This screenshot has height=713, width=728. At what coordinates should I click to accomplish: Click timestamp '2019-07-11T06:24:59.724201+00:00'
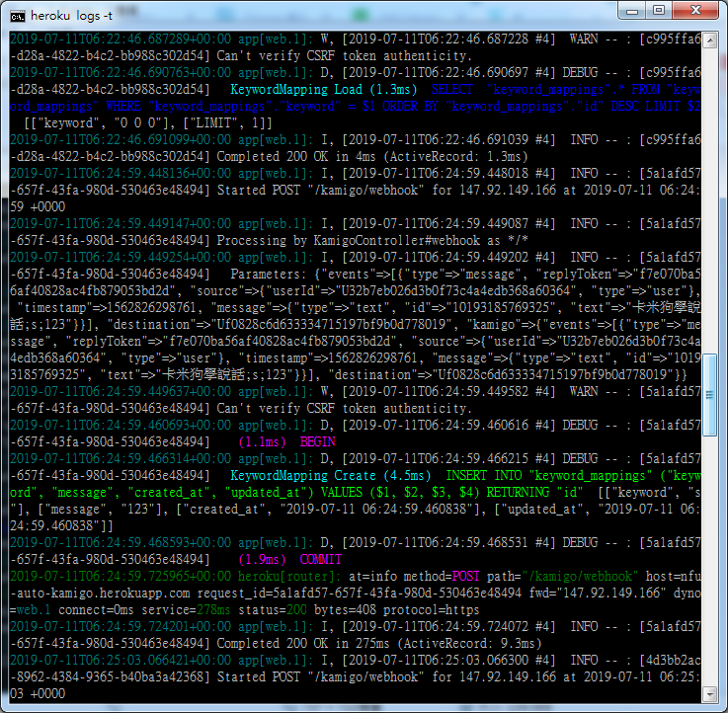(121, 627)
